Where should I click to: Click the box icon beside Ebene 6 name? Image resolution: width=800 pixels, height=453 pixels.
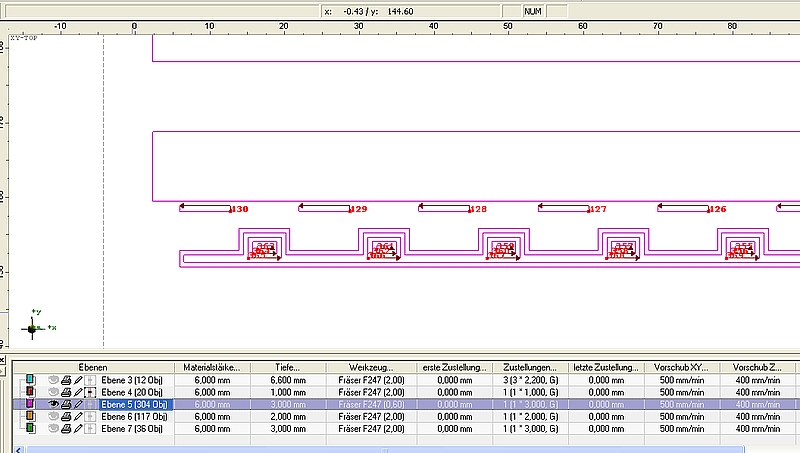[90, 416]
